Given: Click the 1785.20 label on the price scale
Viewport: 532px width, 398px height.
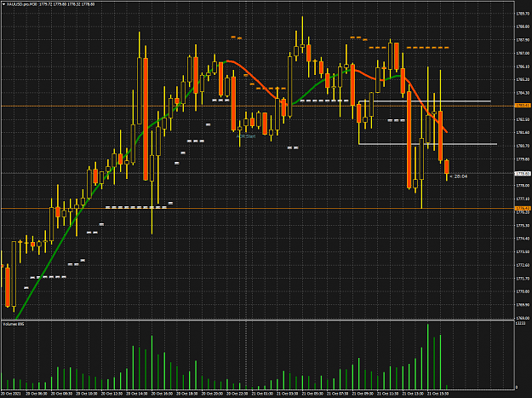Looking at the screenshot, I should pyautogui.click(x=523, y=79).
